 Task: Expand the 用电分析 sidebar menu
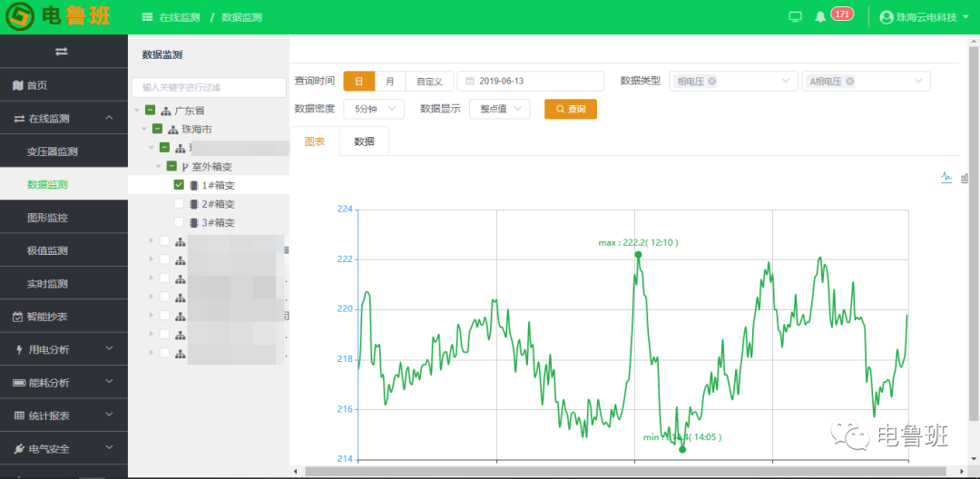click(x=64, y=349)
